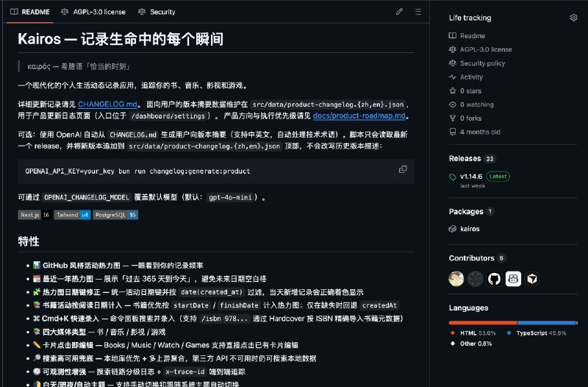Open the 0 stars link
588x387 pixels.
(x=470, y=90)
